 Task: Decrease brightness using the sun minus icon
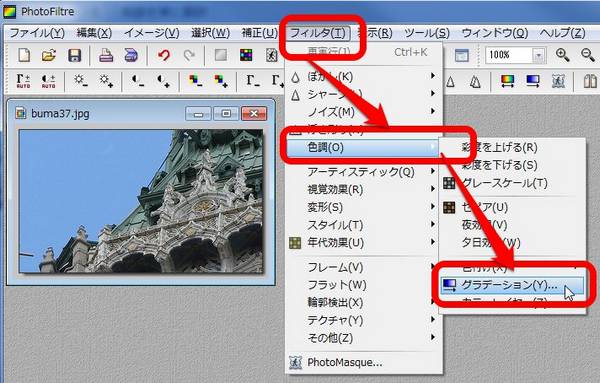point(81,81)
